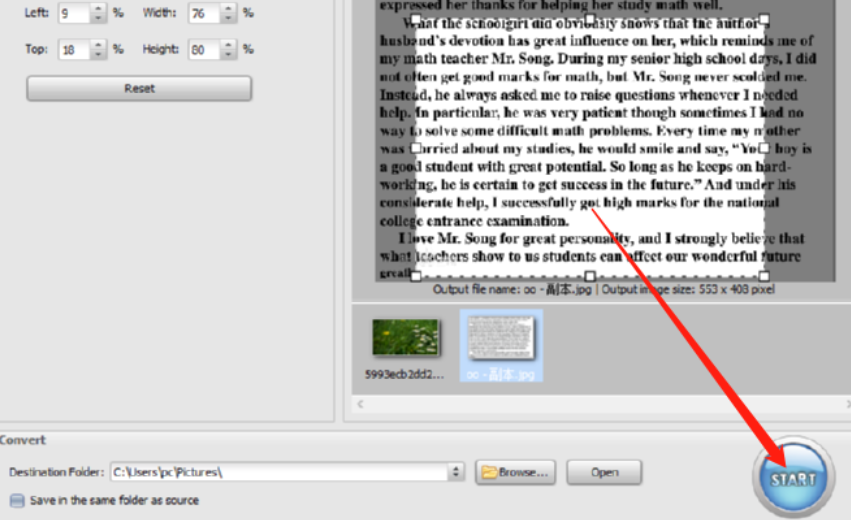
Task: Increase the Width value with up arrow
Action: [228, 8]
